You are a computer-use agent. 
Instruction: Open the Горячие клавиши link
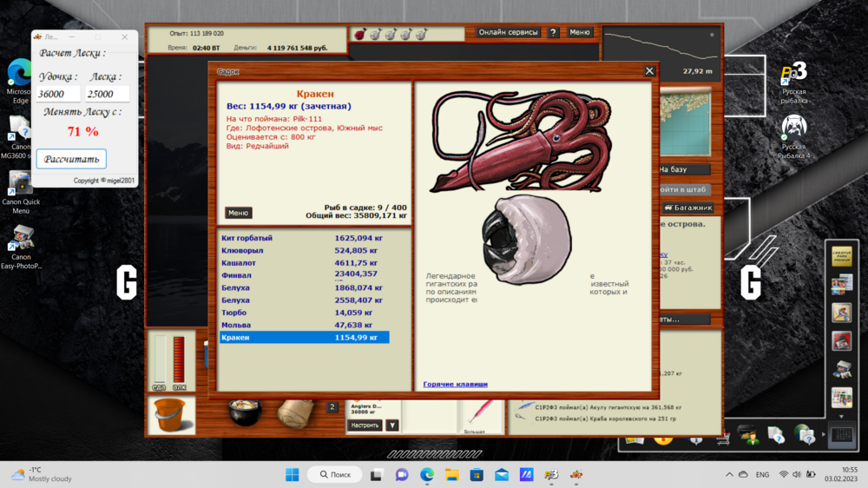(455, 384)
